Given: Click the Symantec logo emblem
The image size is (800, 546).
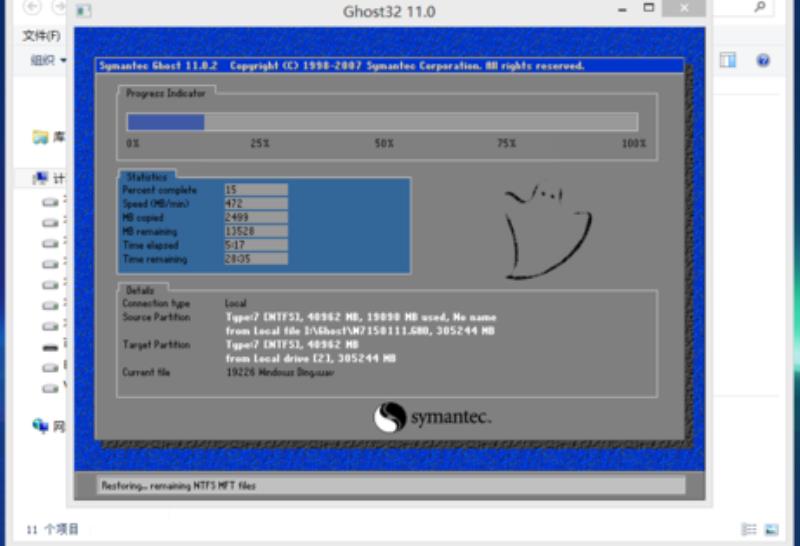Looking at the screenshot, I should point(390,417).
